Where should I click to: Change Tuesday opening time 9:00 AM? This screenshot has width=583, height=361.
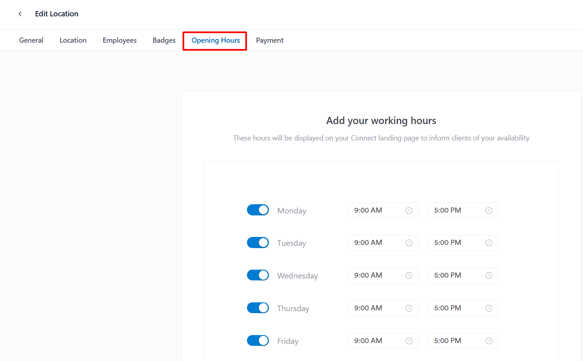coord(383,243)
